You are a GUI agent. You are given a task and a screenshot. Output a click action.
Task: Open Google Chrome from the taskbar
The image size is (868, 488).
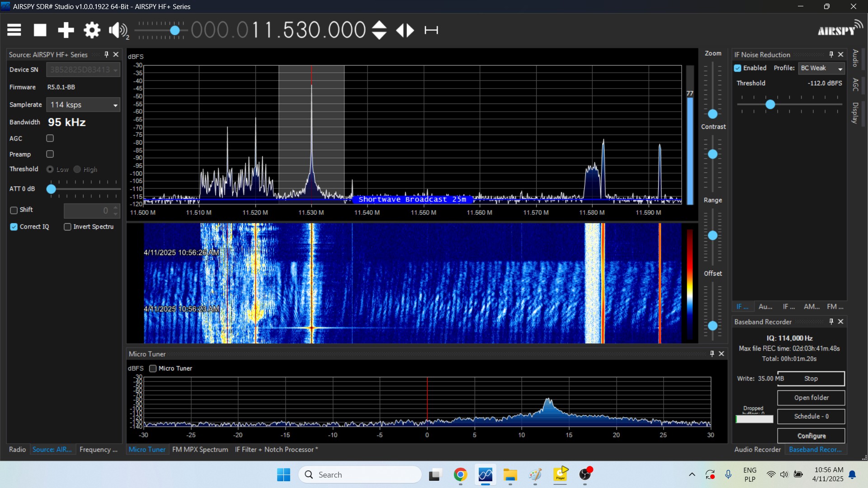[460, 475]
